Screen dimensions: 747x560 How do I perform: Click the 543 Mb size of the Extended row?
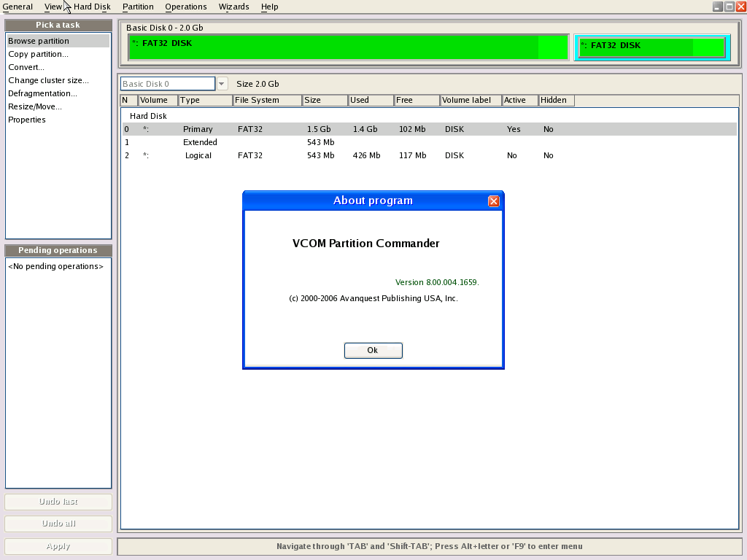(x=321, y=142)
